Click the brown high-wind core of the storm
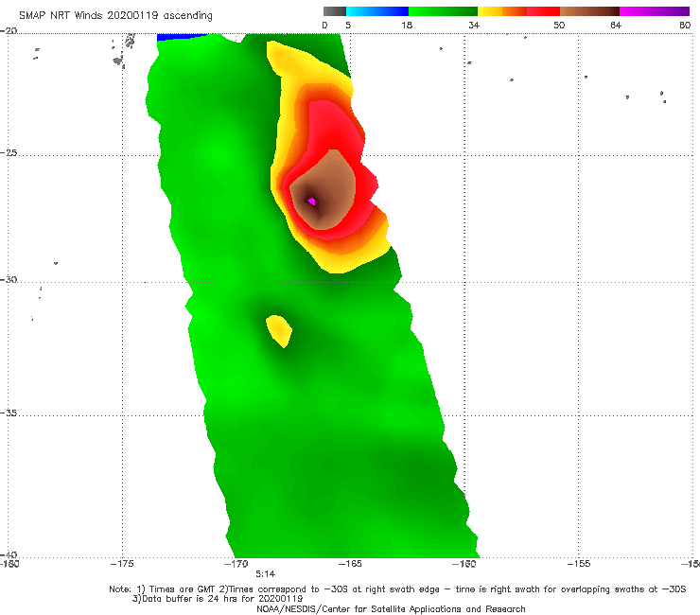 [324, 191]
